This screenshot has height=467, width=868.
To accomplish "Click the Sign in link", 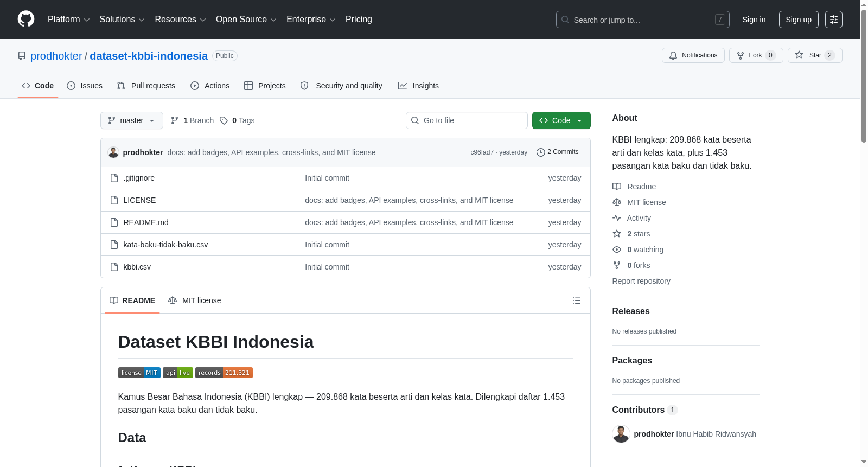I will [754, 20].
